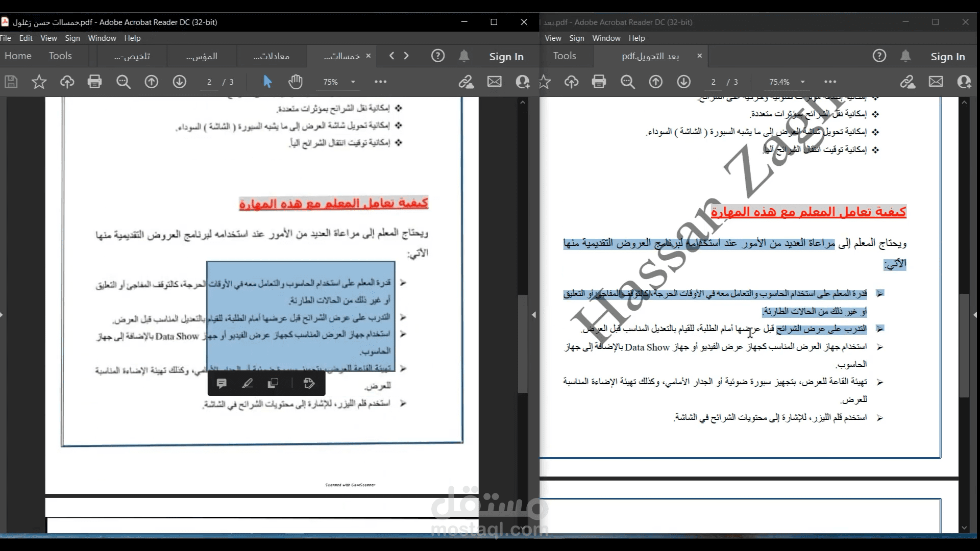Open the Print dialog via printer icon
This screenshot has height=551, width=980.
pos(95,82)
